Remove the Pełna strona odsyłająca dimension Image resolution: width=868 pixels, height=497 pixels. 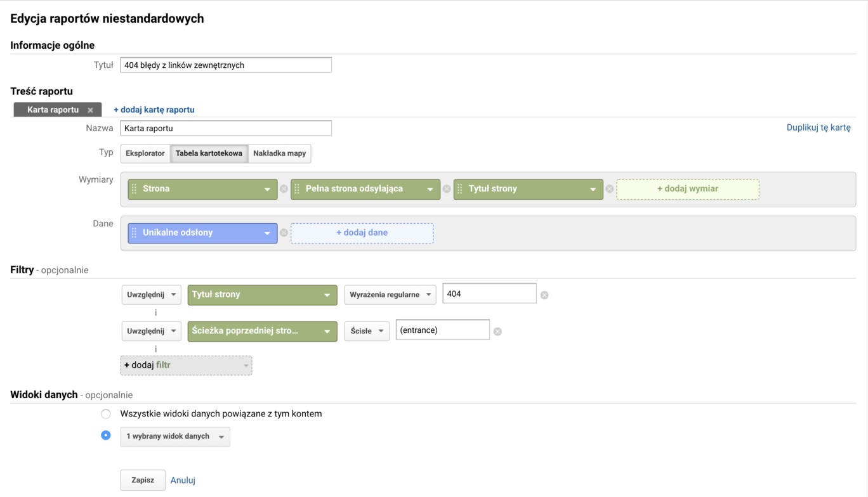click(x=447, y=189)
